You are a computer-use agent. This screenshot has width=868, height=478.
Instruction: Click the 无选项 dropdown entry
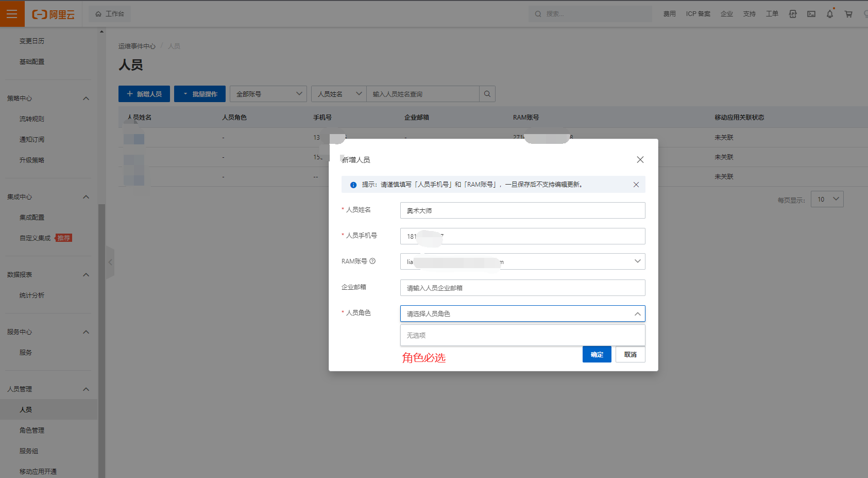(x=523, y=335)
